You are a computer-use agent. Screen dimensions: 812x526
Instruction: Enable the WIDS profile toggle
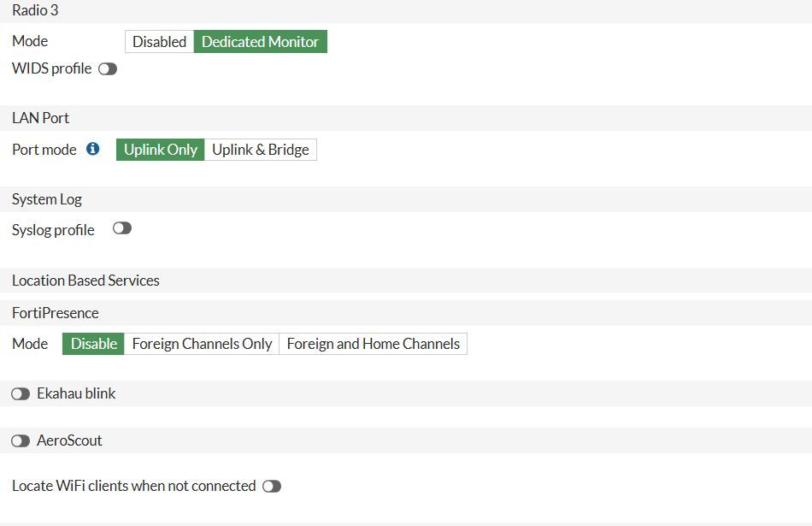coord(108,69)
